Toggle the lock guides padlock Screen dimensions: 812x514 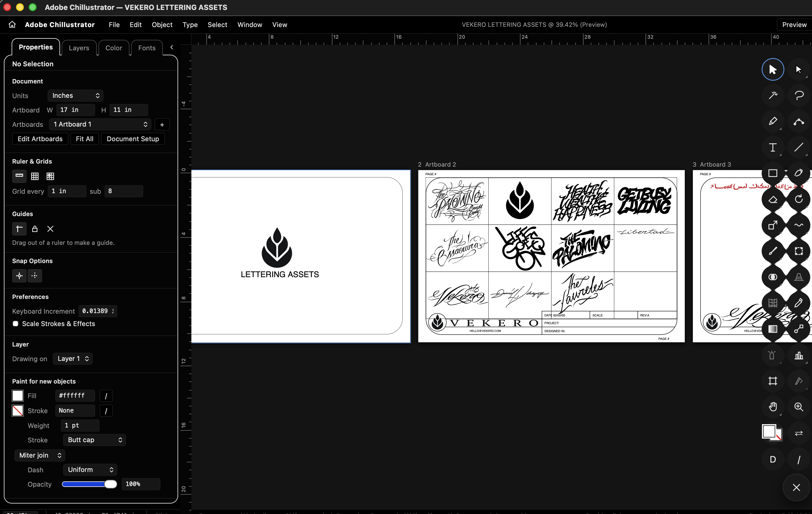[x=35, y=229]
